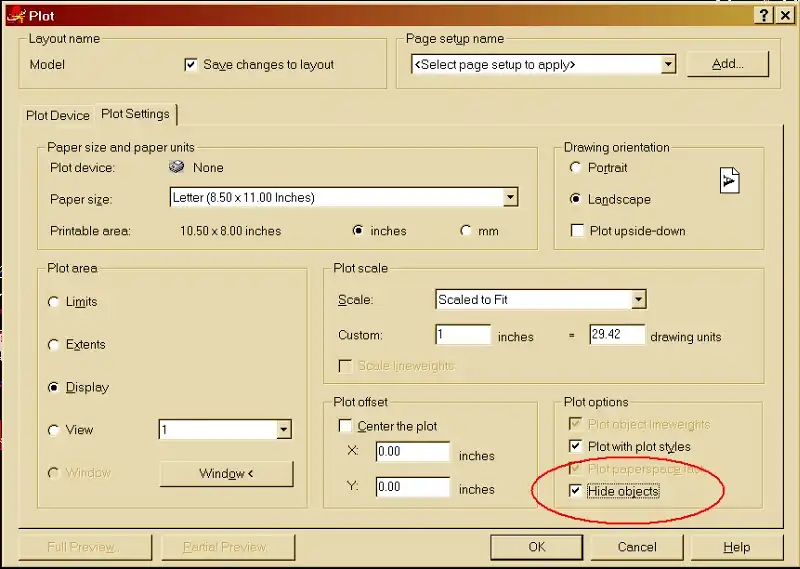Uncheck Save changes to layout
The width and height of the screenshot is (800, 569).
point(191,65)
